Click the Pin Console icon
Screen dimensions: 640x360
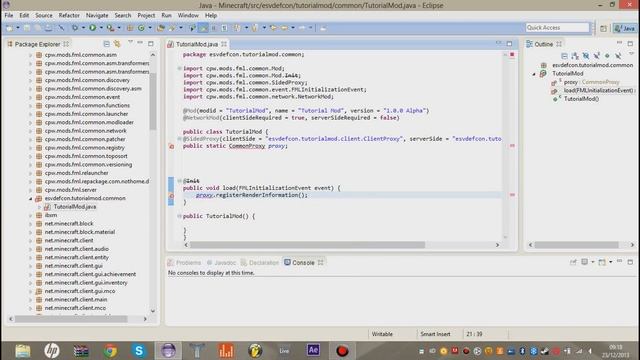[573, 262]
